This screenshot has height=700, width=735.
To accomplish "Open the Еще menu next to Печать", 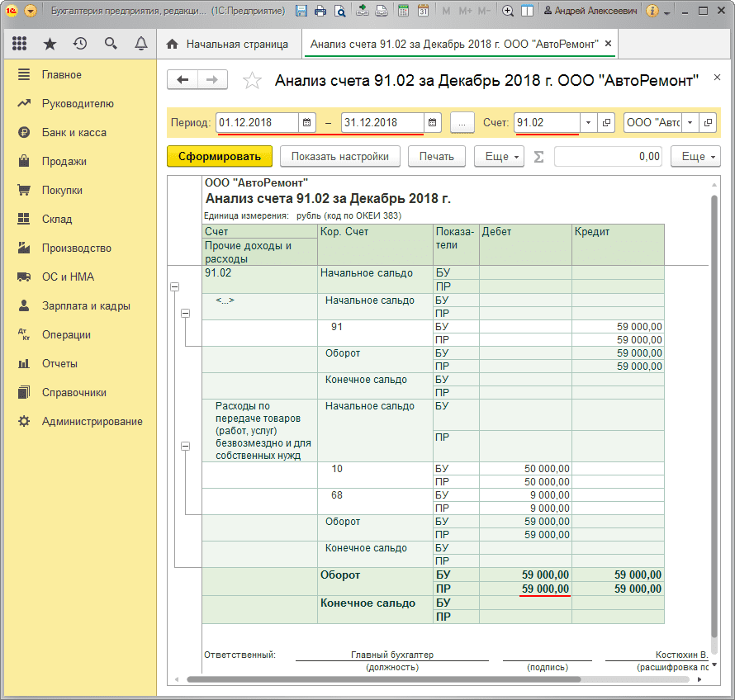I will click(499, 157).
